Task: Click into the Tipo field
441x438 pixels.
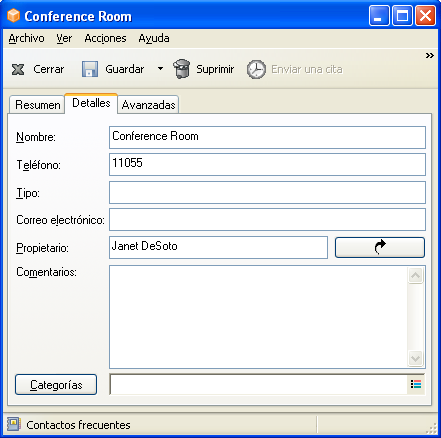Action: click(267, 192)
